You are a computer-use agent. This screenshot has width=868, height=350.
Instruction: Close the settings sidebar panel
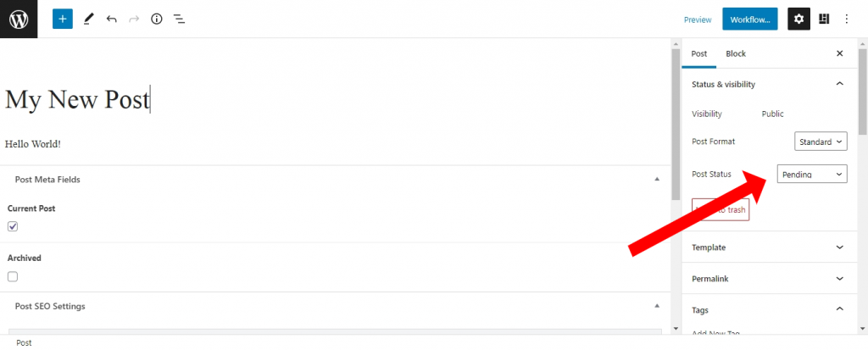pos(839,53)
